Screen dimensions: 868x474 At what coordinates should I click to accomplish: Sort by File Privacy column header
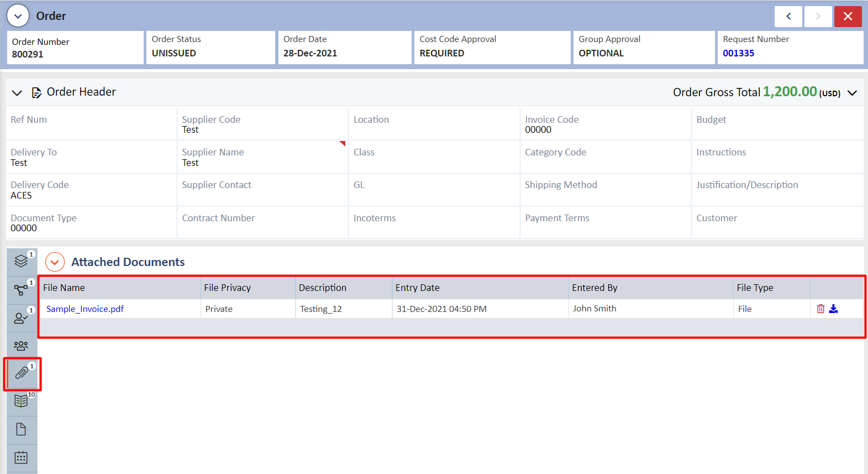click(x=248, y=288)
